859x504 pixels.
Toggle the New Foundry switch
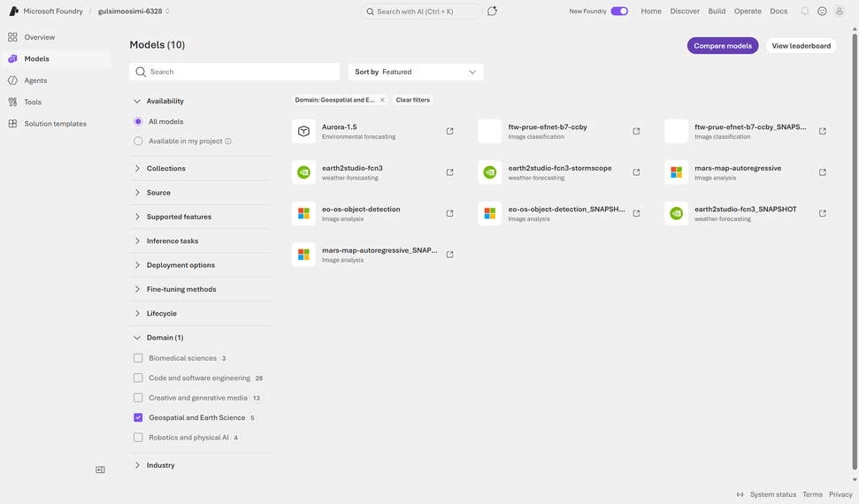click(x=619, y=11)
